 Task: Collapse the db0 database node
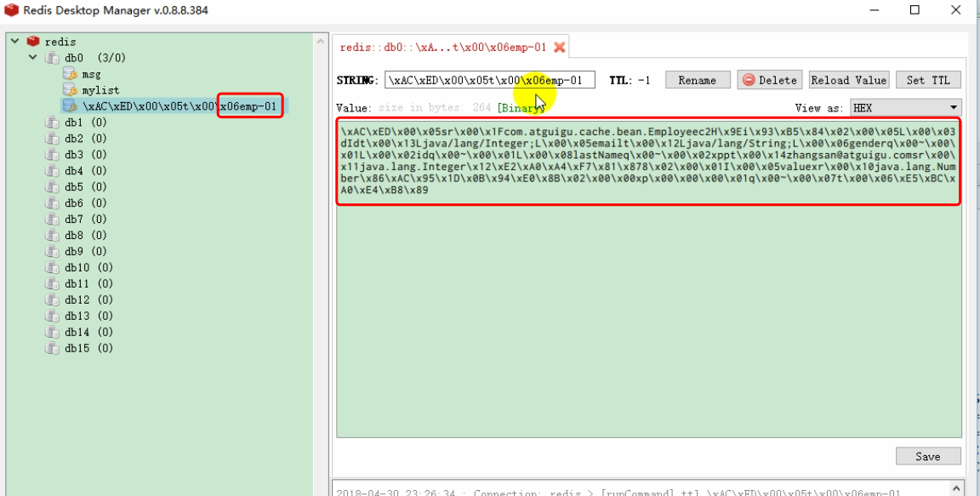(33, 58)
